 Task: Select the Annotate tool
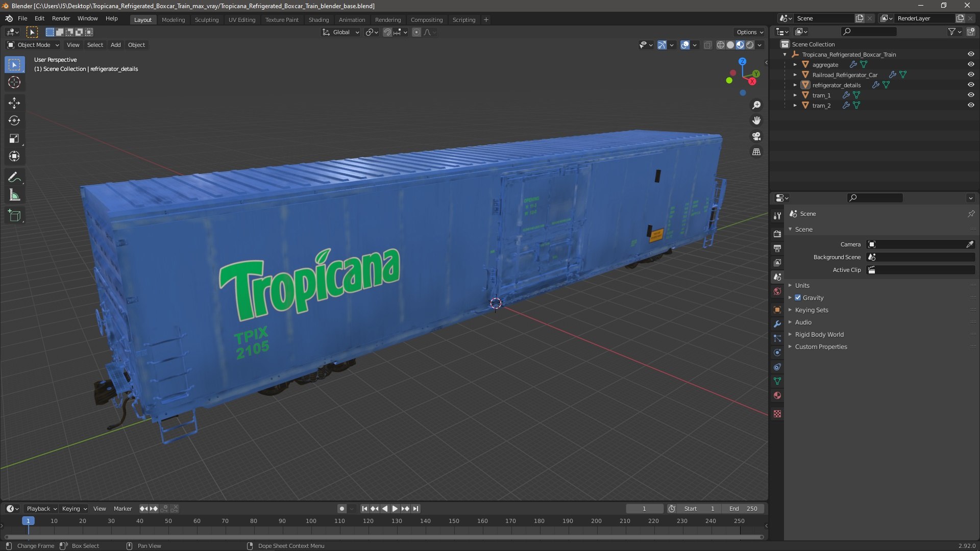[x=14, y=178]
